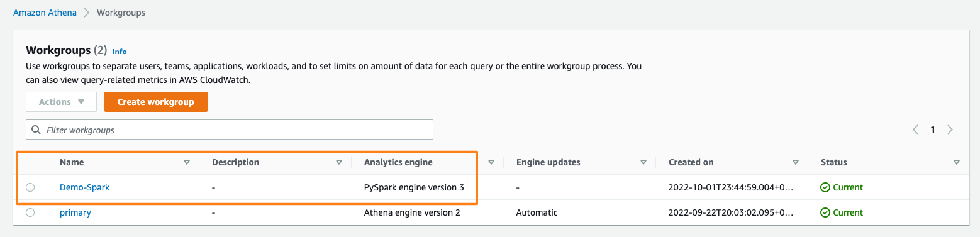Screen dimensions: 980x237
Task: Focus the Filter workgroups search field
Action: (x=230, y=130)
